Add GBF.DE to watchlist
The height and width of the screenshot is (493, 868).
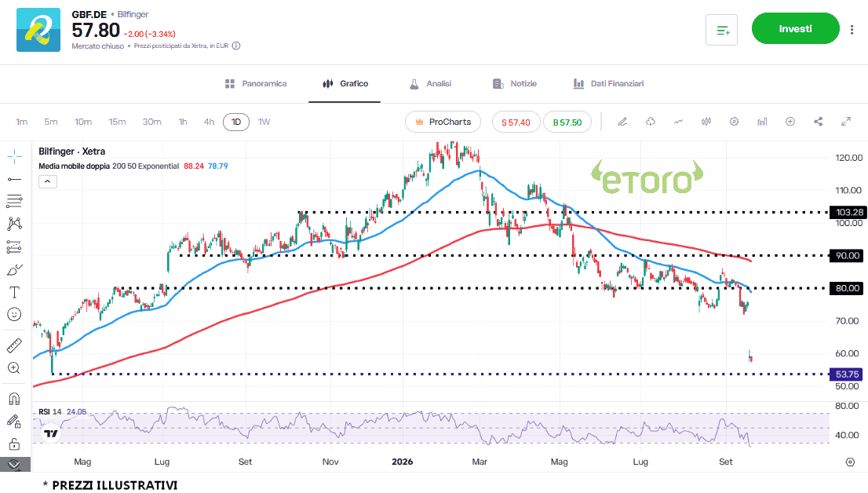point(722,30)
